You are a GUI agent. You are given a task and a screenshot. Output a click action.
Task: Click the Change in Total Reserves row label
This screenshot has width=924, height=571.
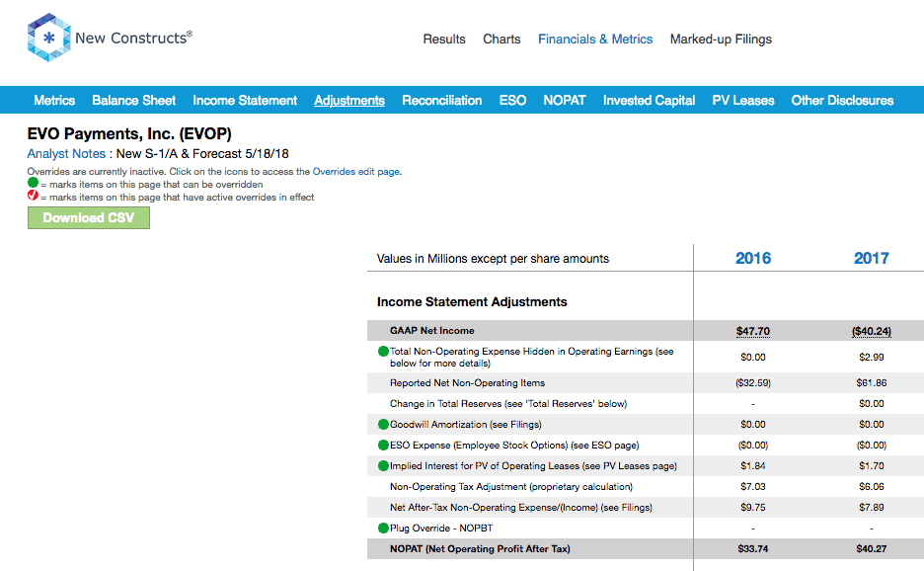[508, 403]
